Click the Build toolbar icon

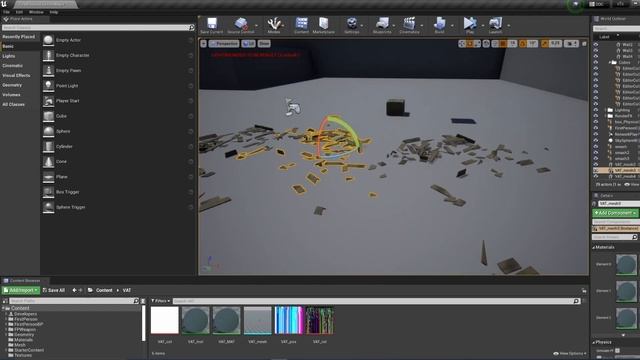click(x=440, y=23)
